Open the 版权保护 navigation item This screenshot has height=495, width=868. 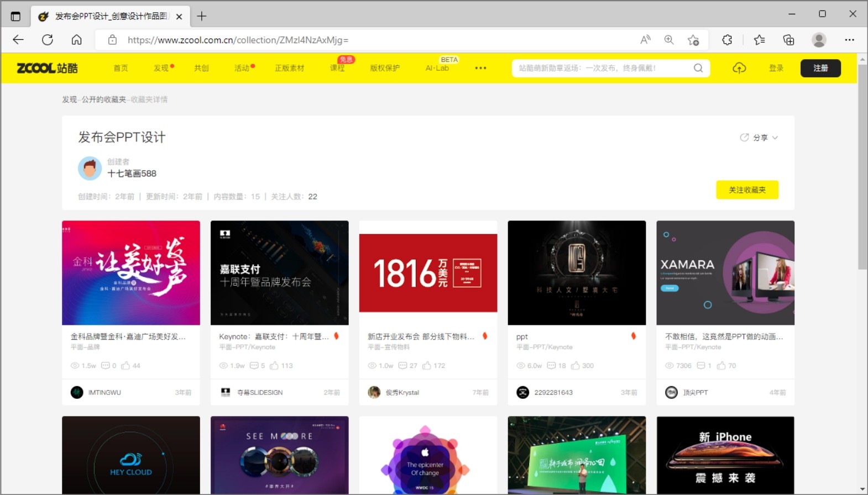(385, 68)
